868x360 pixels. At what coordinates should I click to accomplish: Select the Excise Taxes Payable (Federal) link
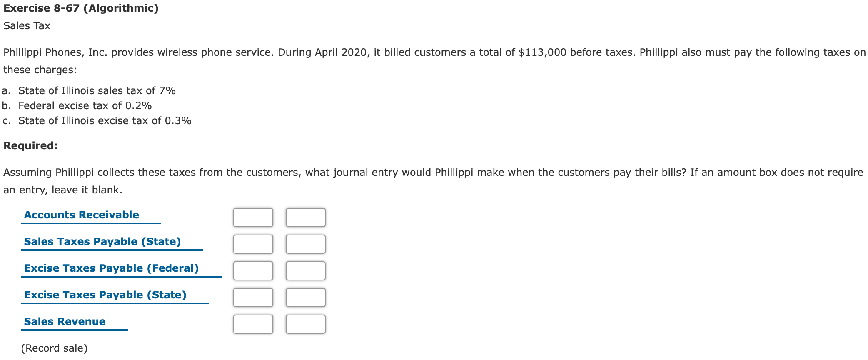(x=112, y=268)
